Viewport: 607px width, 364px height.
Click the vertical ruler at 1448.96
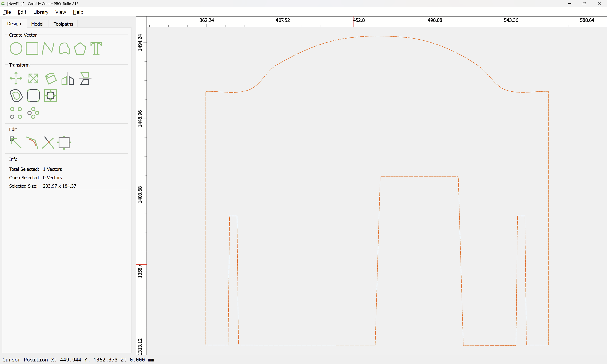tap(140, 118)
